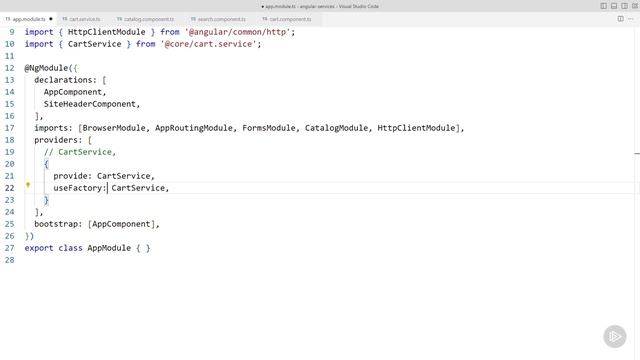Click 'HttpClientModule' in the line 9 import
Screen dimensions: 640x360
107,32
